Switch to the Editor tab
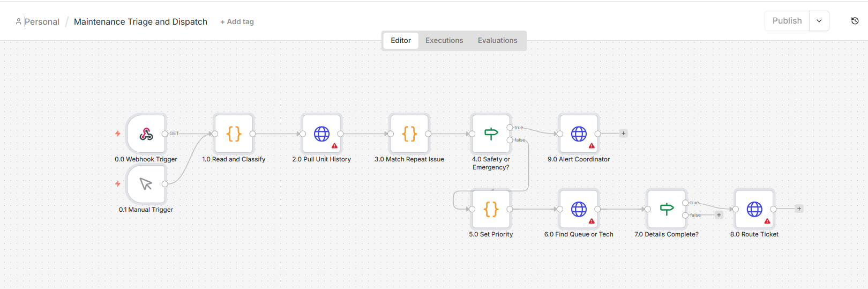Viewport: 868px width, 289px height. point(401,40)
